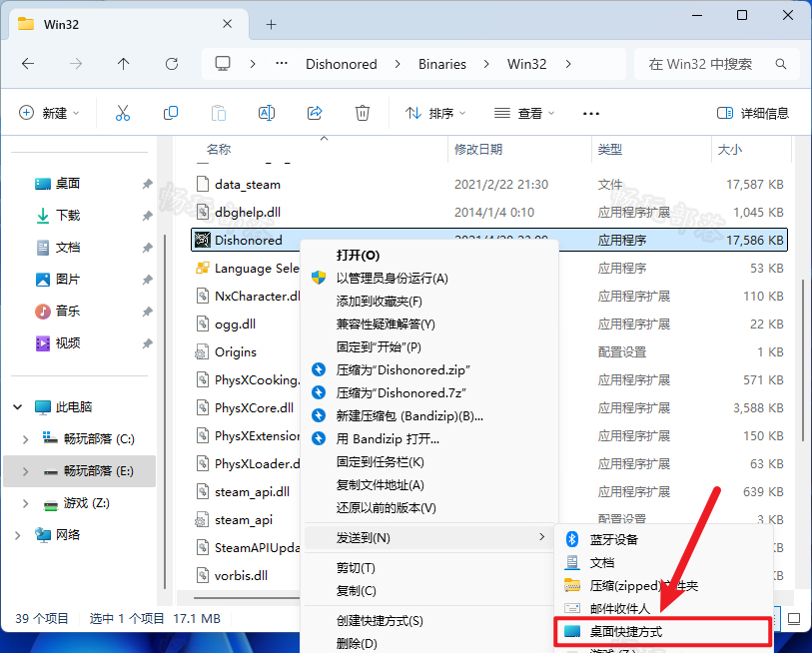Toggle the 详细信息 details pane
The height and width of the screenshot is (653, 812).
point(752,114)
